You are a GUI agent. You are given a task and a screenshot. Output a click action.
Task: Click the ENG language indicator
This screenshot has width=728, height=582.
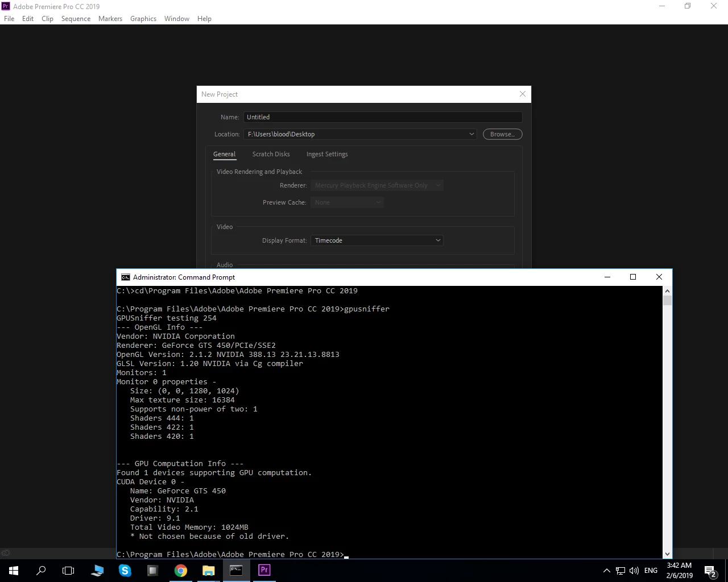651,571
